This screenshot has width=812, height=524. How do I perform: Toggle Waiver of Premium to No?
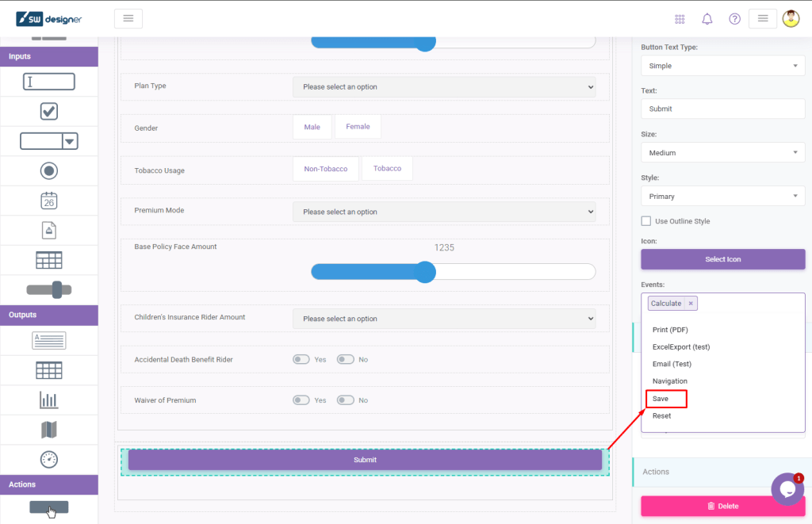[345, 400]
